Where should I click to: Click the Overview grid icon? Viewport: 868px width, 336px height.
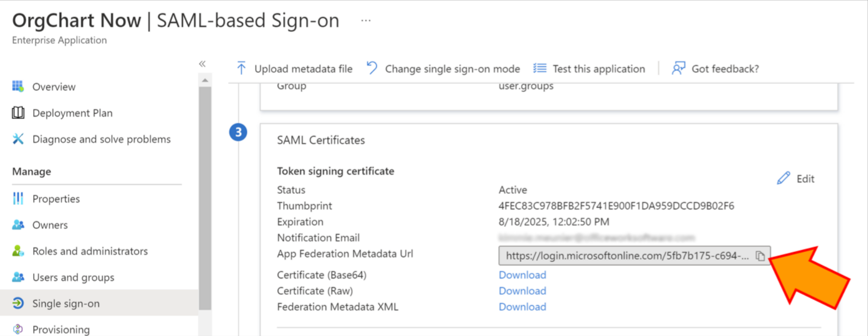(18, 87)
